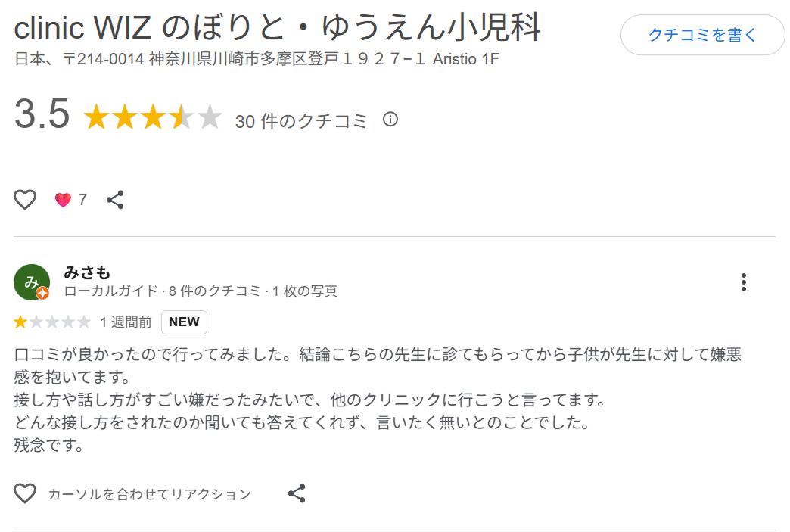
Task: Open the info icon beside the review count
Action: click(390, 119)
